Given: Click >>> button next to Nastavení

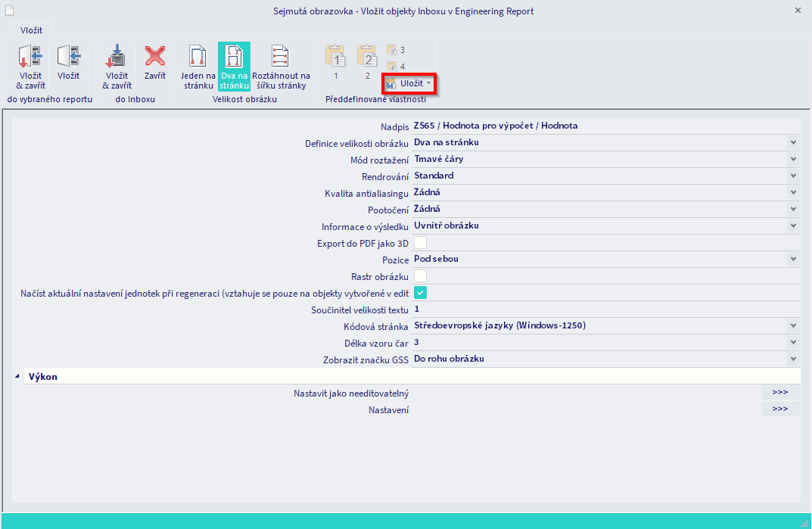Looking at the screenshot, I should [x=779, y=409].
